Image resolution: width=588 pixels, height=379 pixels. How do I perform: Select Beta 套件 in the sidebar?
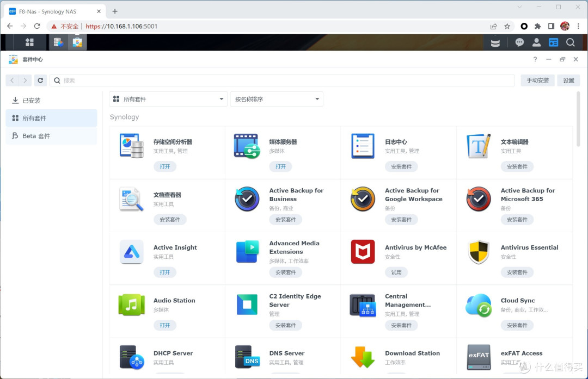(x=51, y=136)
